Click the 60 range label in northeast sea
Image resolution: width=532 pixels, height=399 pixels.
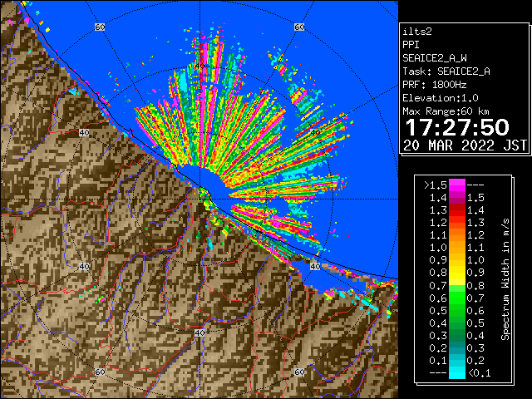pos(299,27)
